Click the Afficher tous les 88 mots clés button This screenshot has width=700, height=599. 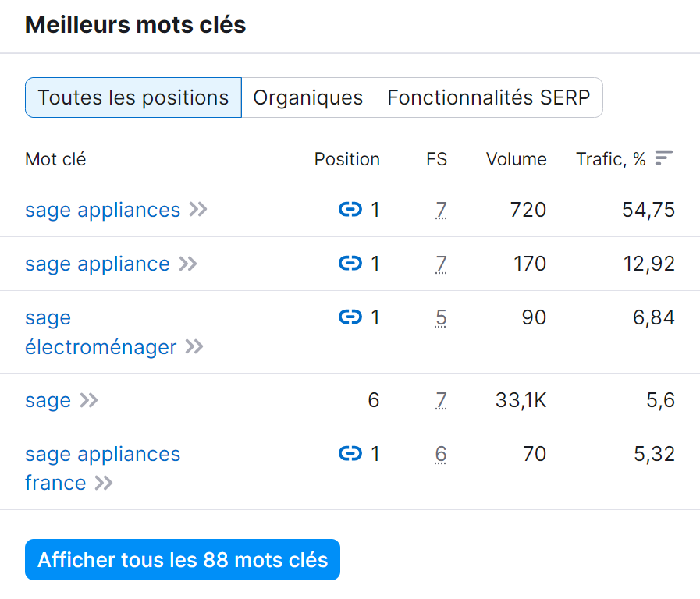(182, 559)
